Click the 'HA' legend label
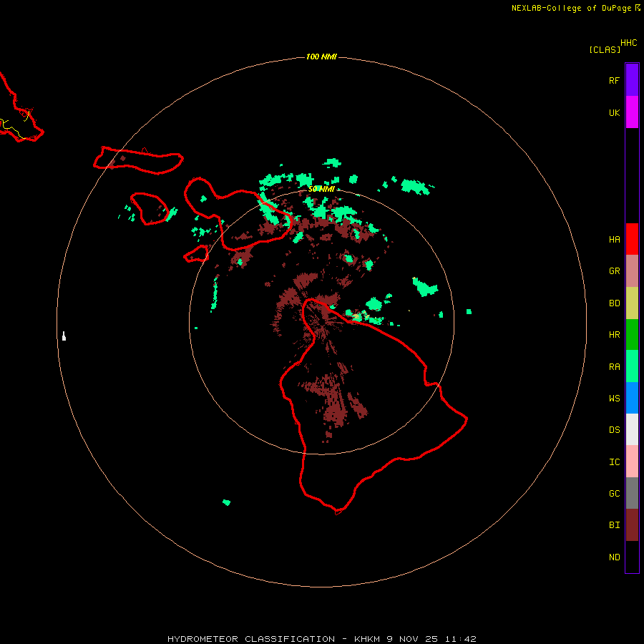Viewport: 644px width, 644px height. click(x=614, y=240)
